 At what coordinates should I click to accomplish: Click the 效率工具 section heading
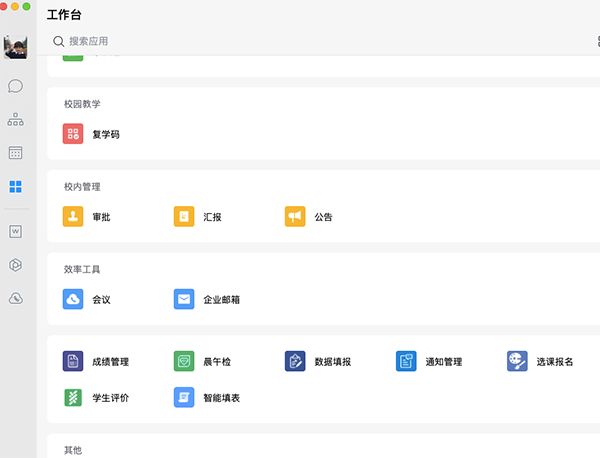click(82, 269)
